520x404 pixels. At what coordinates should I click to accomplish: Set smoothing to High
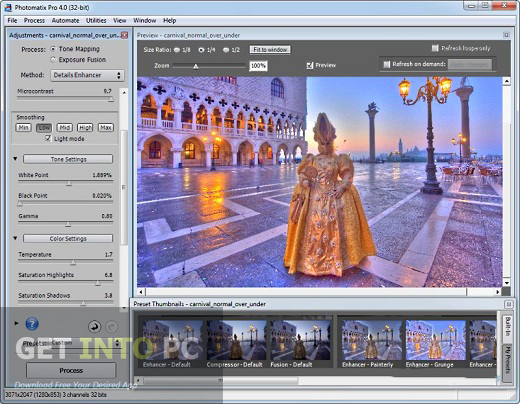[85, 128]
